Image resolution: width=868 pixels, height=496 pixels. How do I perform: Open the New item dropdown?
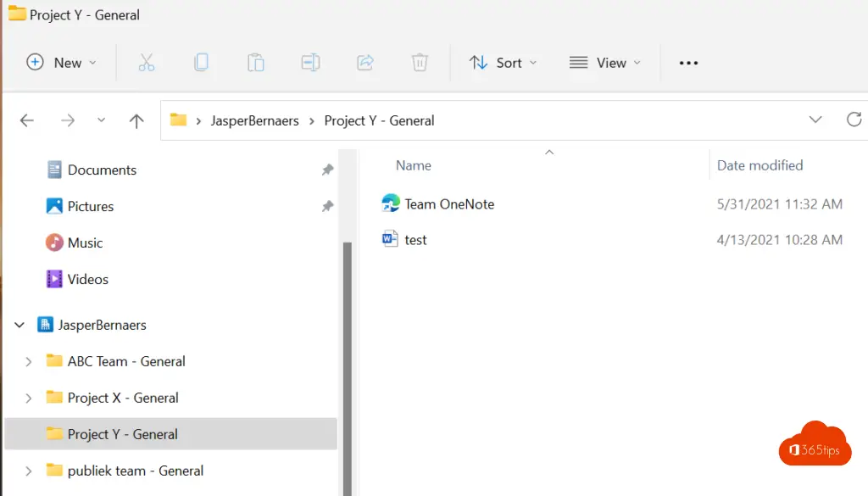tap(62, 62)
